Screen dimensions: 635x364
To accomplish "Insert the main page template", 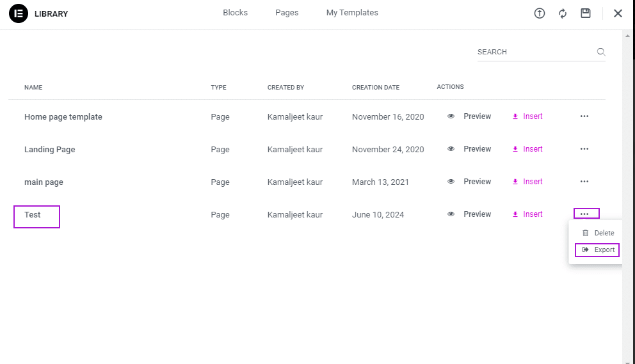I will 527,182.
